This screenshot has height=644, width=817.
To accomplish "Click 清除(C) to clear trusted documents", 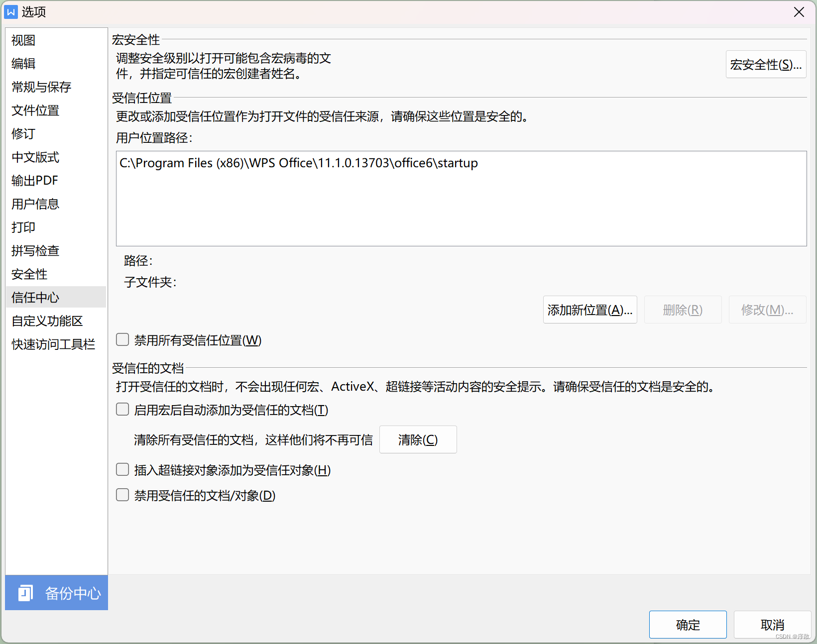I will (418, 440).
